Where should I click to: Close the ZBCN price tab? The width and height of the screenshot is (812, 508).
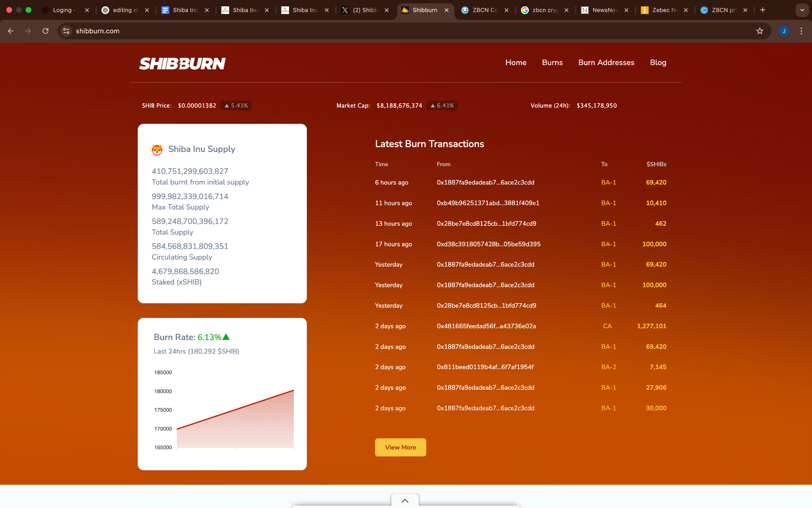tap(745, 10)
